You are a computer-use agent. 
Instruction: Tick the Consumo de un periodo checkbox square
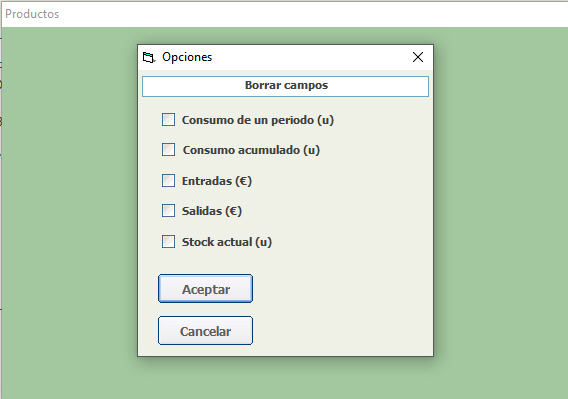point(168,120)
